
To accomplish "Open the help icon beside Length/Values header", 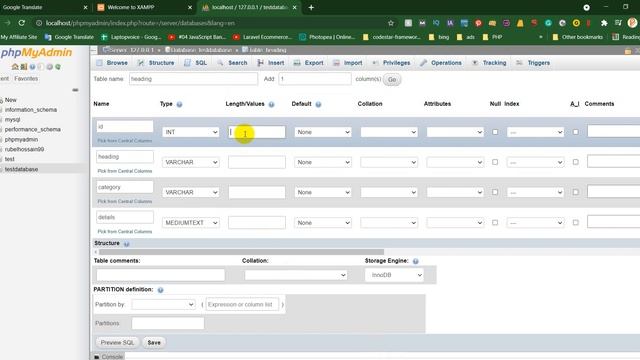I will [x=271, y=104].
